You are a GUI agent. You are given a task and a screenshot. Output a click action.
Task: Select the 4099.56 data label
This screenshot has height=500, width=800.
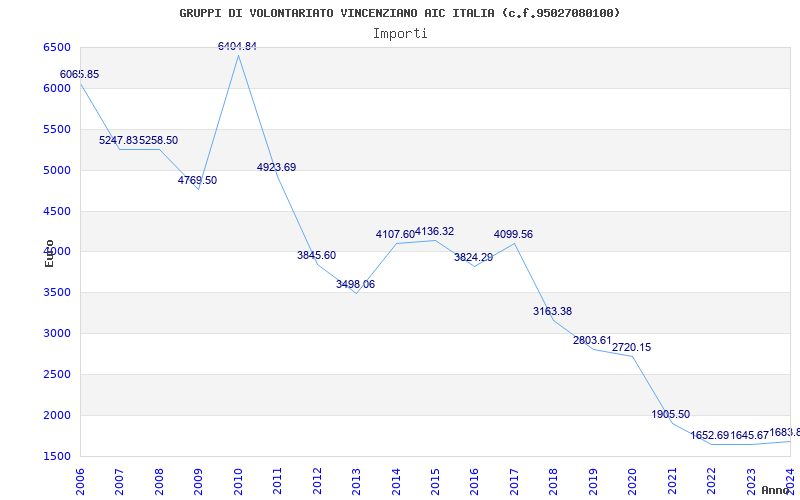pos(513,234)
